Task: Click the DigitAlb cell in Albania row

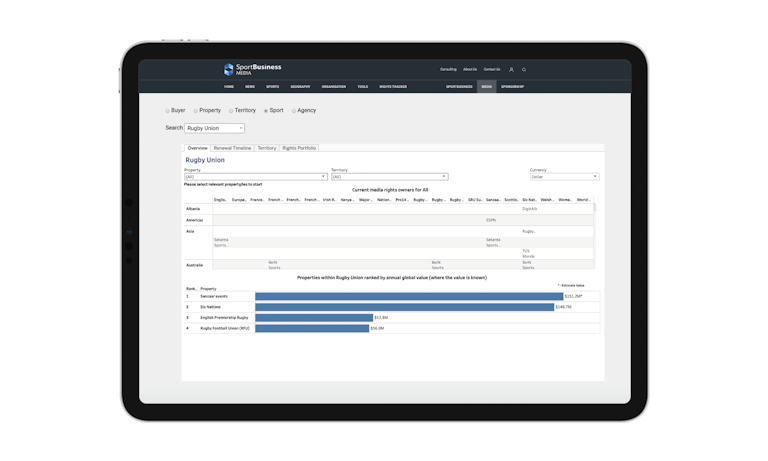Action: pos(529,209)
